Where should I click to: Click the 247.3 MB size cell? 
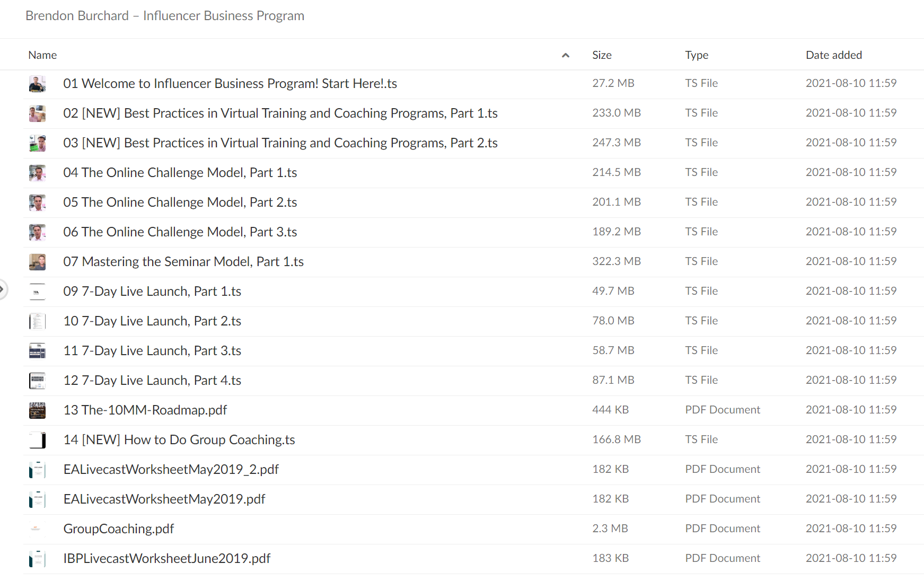pyautogui.click(x=617, y=143)
